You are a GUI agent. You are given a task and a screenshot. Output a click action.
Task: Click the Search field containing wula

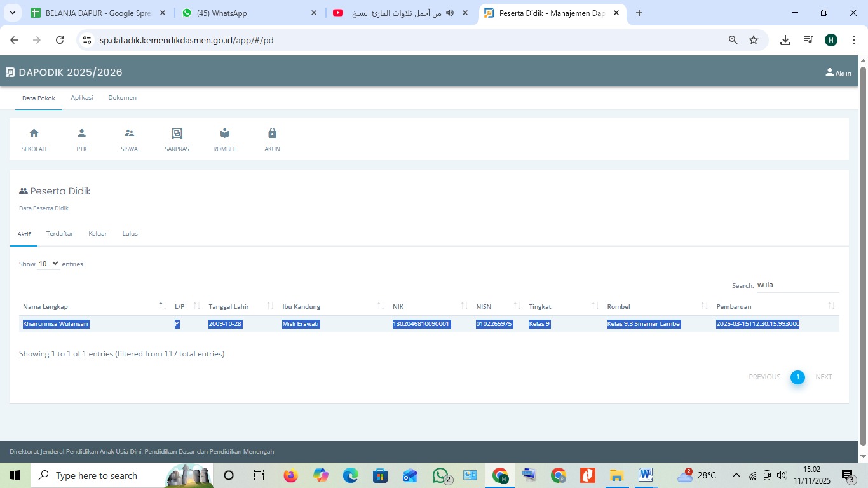pyautogui.click(x=797, y=285)
